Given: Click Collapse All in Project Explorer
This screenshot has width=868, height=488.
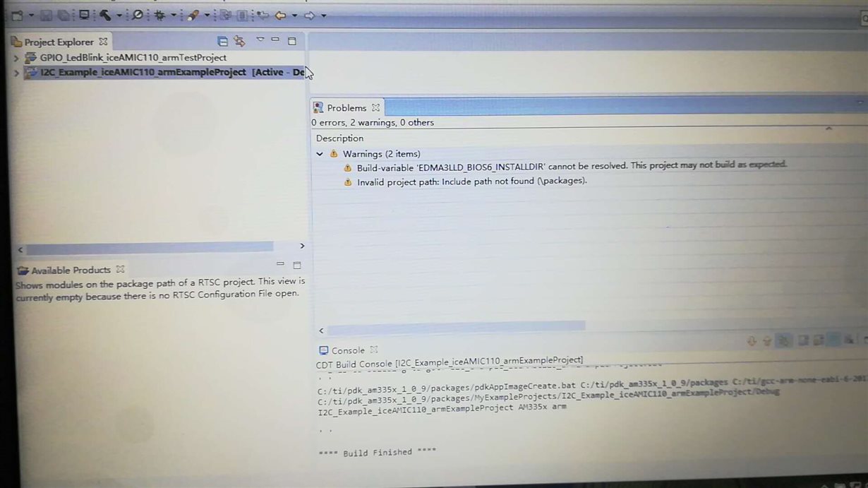Looking at the screenshot, I should pos(222,42).
